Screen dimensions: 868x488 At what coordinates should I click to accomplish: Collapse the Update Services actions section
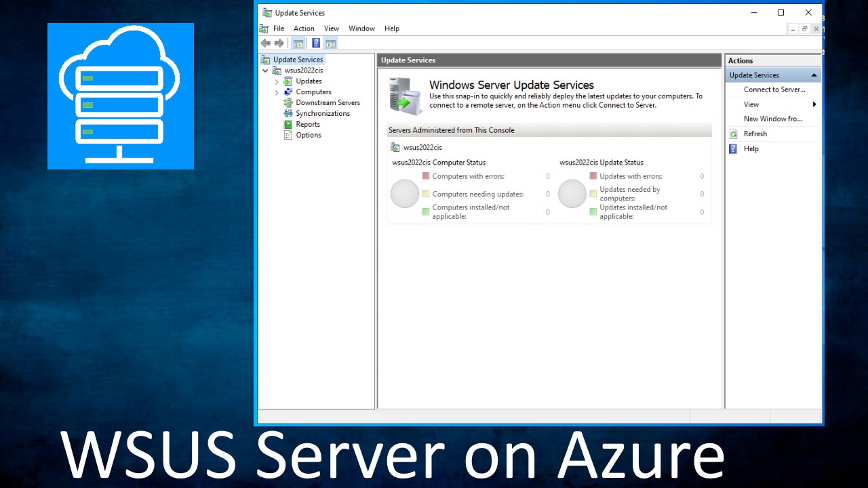tap(814, 75)
